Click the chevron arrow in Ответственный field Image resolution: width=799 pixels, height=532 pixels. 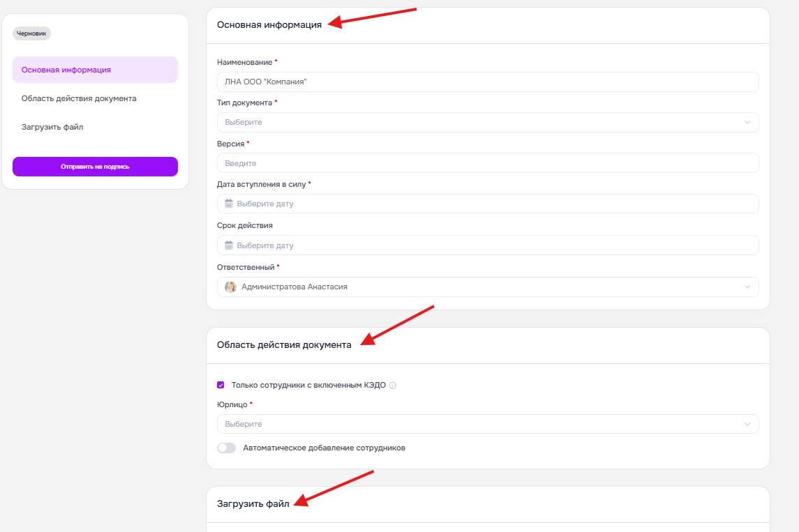(x=747, y=287)
